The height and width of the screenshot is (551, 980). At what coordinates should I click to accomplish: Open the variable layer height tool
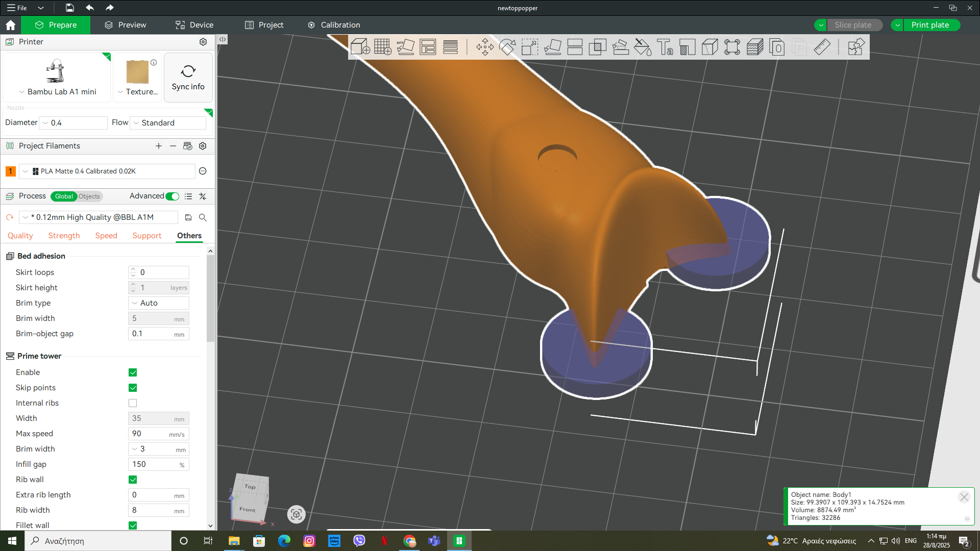pyautogui.click(x=450, y=47)
